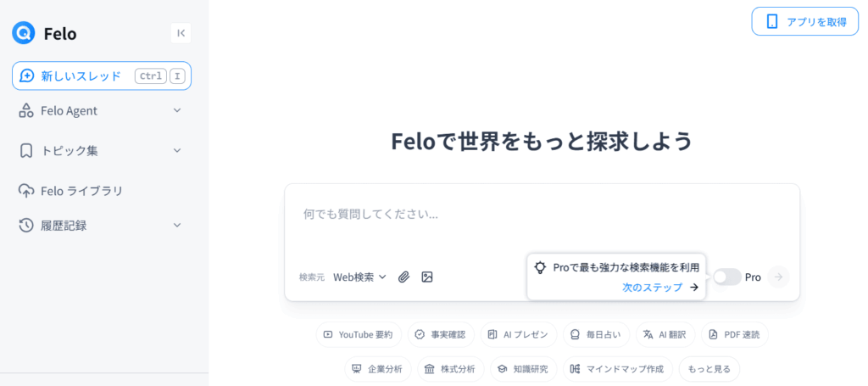Collapse the sidebar with the arrow icon
Viewport: 868px width, 386px height.
pos(181,33)
